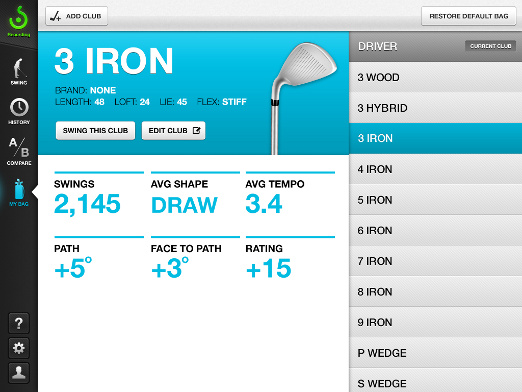Click the Avg Shape value DRAW
Viewport: 522px width, 392px height.
coord(184,205)
